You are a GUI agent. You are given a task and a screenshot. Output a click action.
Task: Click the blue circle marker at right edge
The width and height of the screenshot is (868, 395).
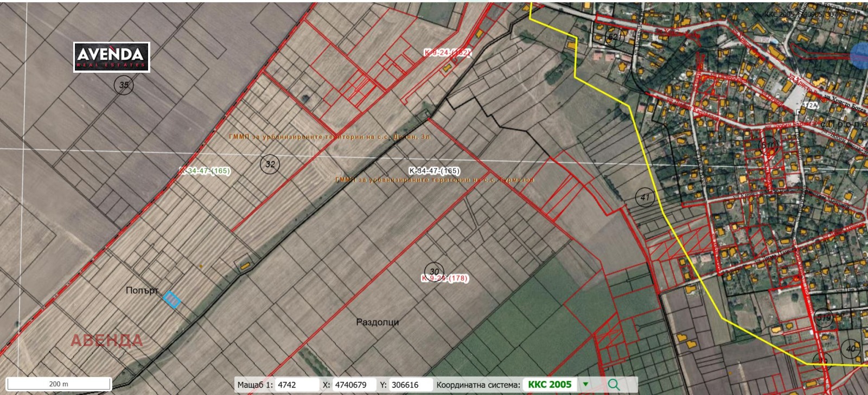click(860, 55)
